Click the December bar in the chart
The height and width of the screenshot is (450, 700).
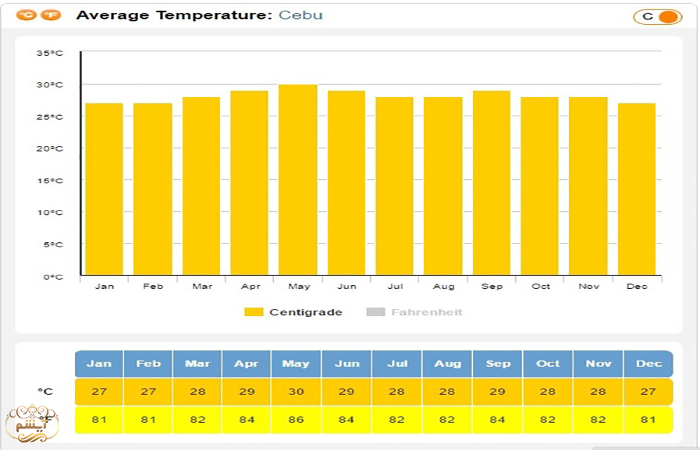click(x=637, y=189)
